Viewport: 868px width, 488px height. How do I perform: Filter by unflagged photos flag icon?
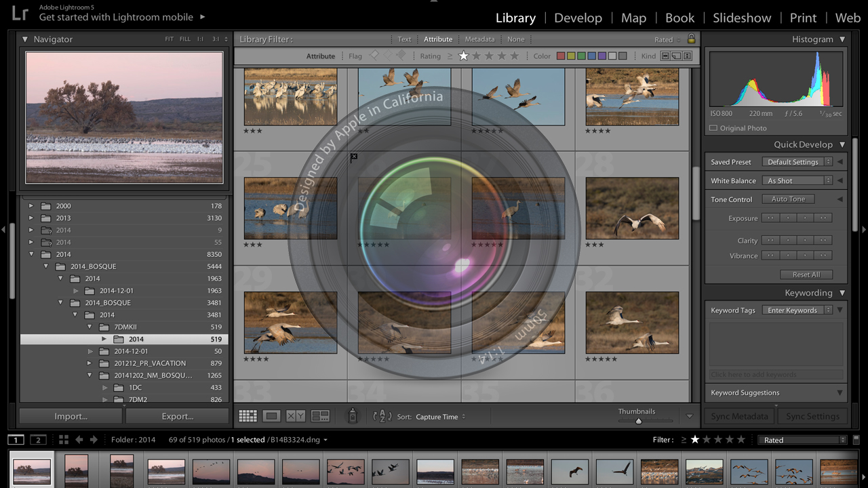(388, 56)
